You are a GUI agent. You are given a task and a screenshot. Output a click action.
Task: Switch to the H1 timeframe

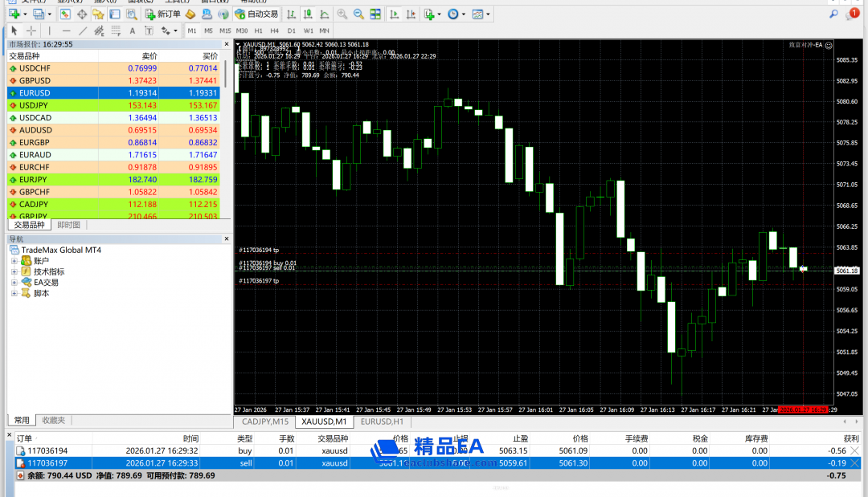(260, 31)
